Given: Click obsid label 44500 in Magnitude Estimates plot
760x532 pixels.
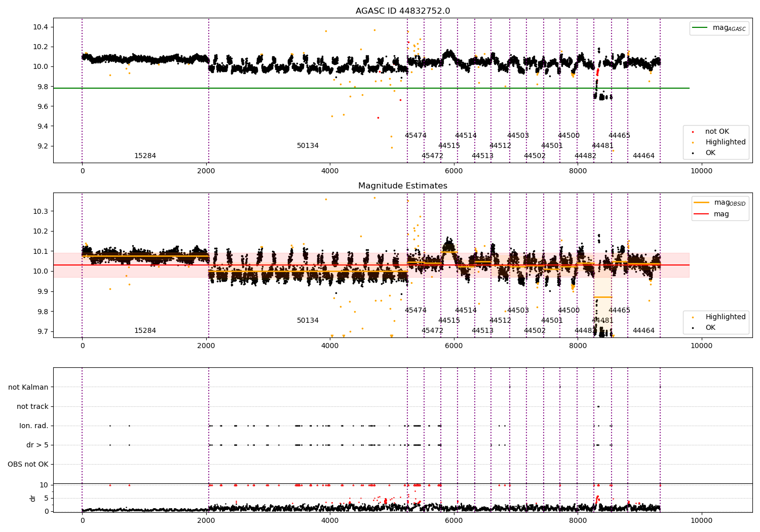Looking at the screenshot, I should coord(568,311).
